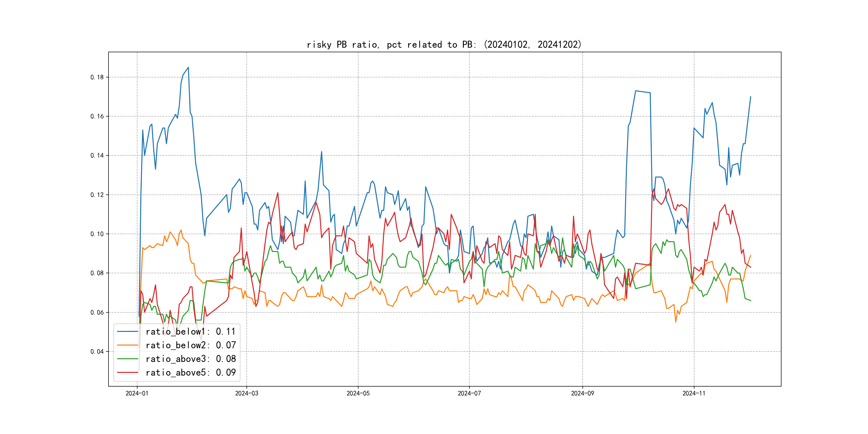This screenshot has height=434, width=868.
Task: Select the 'ratio_below2: 0.07' legend label
Action: point(190,345)
